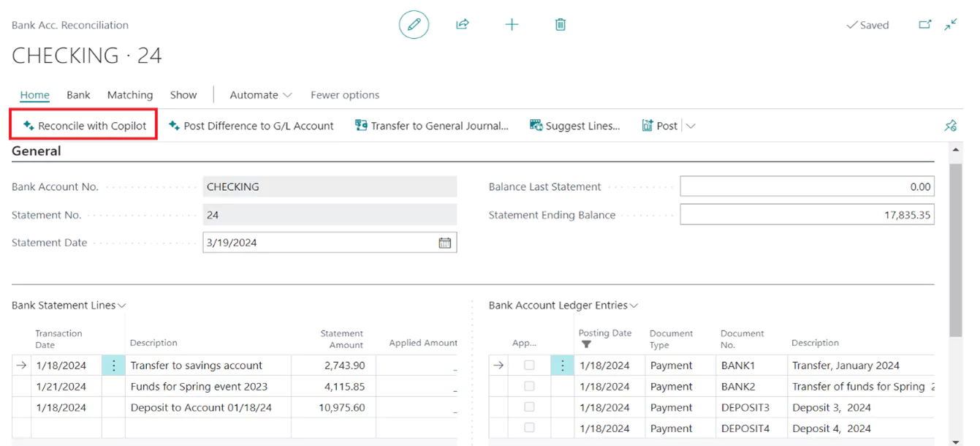Click the Statement No. field
Viewport: 980px width, 446px height.
tap(330, 215)
